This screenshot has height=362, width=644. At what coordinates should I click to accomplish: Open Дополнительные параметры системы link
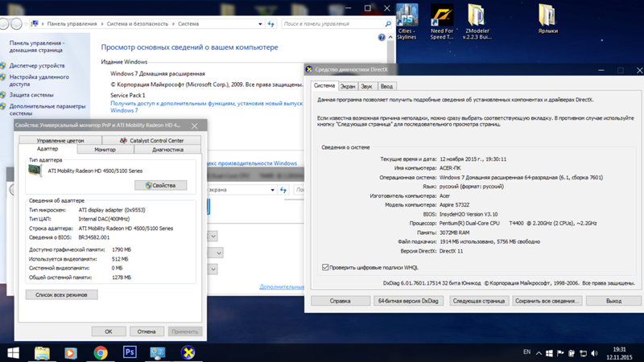pyautogui.click(x=47, y=109)
